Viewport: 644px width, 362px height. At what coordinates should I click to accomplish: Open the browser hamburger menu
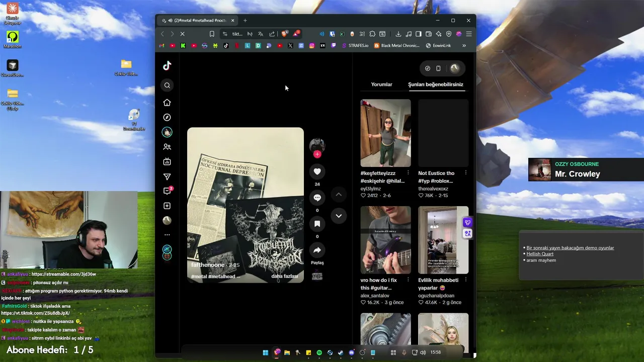tap(468, 34)
